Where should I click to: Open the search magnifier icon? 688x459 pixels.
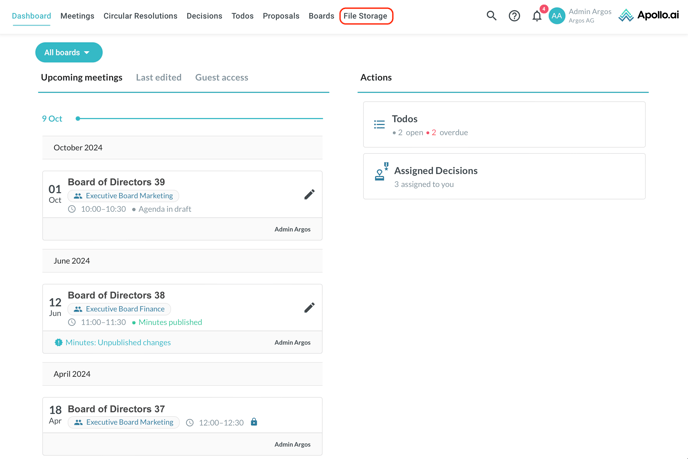[x=491, y=16]
